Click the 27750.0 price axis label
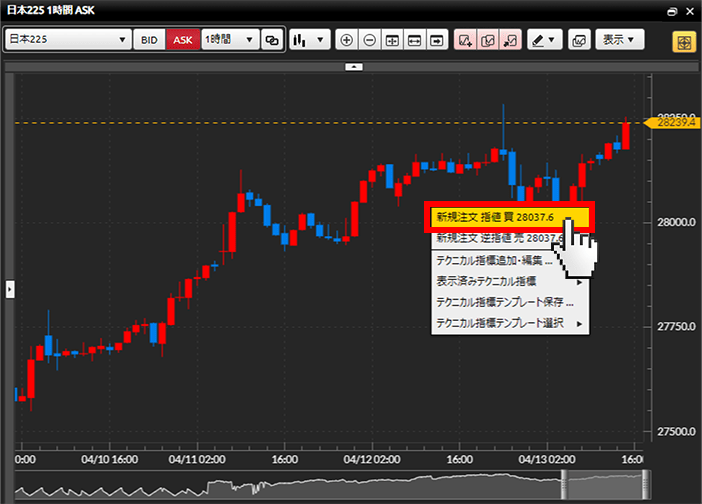 [676, 326]
